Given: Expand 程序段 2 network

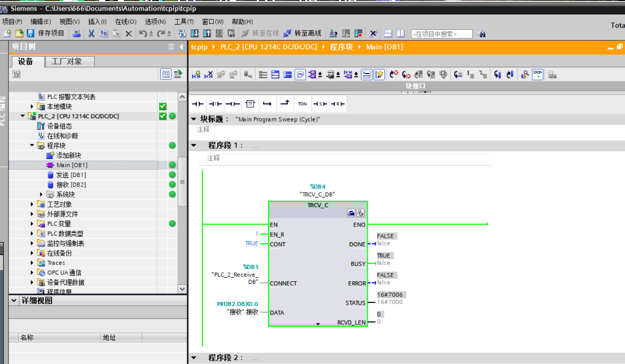Looking at the screenshot, I should [x=194, y=358].
